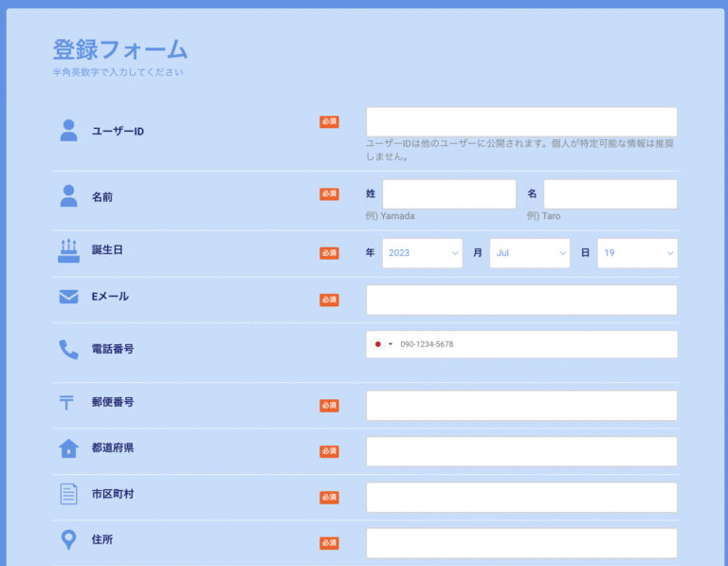Open the month dropdown showing Jul
This screenshot has height=566, width=728.
coord(530,253)
